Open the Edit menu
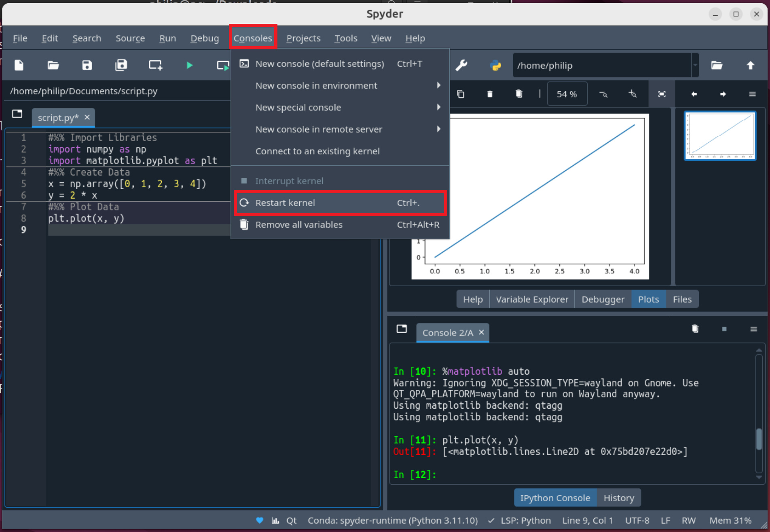Viewport: 770px width, 532px height. [x=50, y=38]
